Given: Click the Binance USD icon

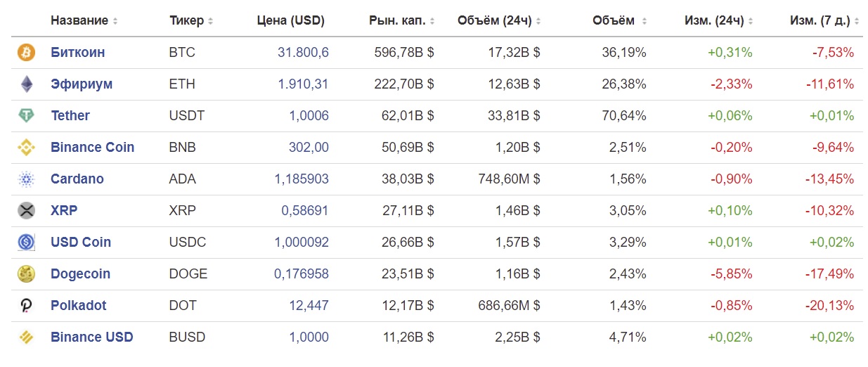Looking at the screenshot, I should click(x=26, y=337).
